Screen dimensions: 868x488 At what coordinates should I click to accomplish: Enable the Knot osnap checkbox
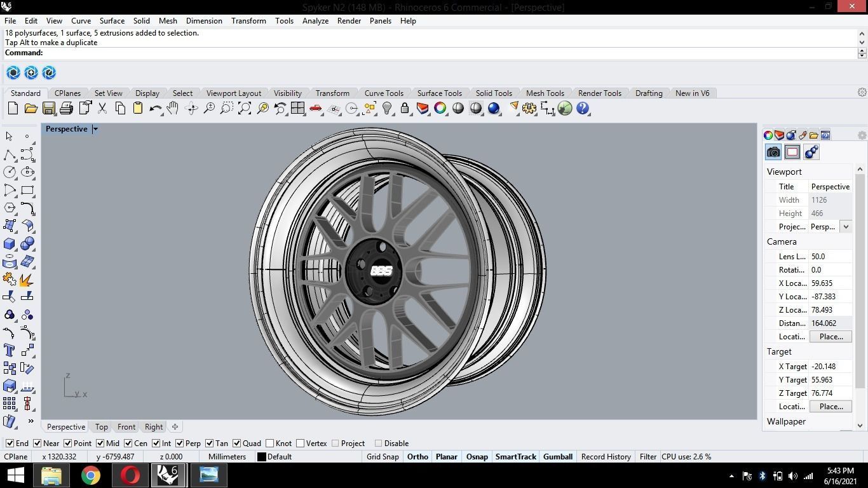point(270,443)
